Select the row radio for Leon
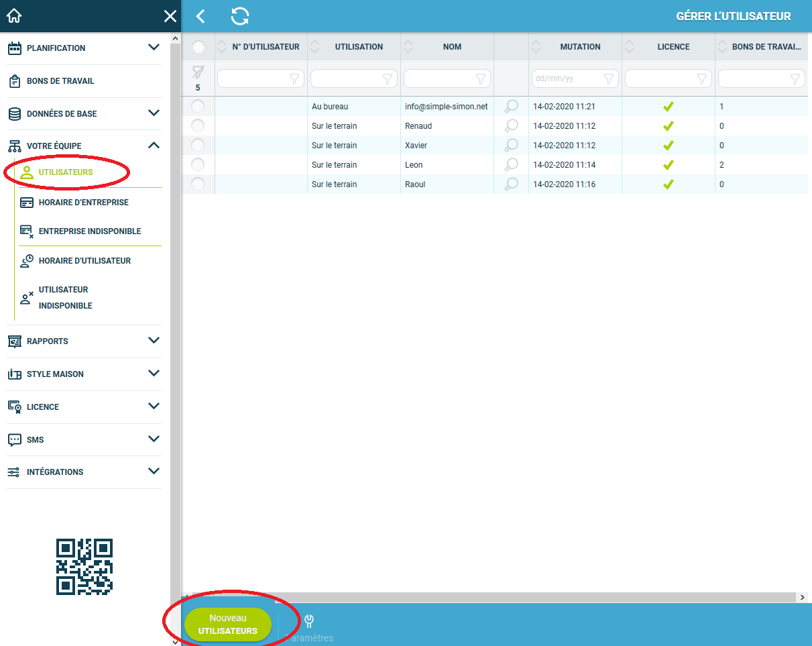Image resolution: width=812 pixels, height=646 pixels. tap(198, 164)
